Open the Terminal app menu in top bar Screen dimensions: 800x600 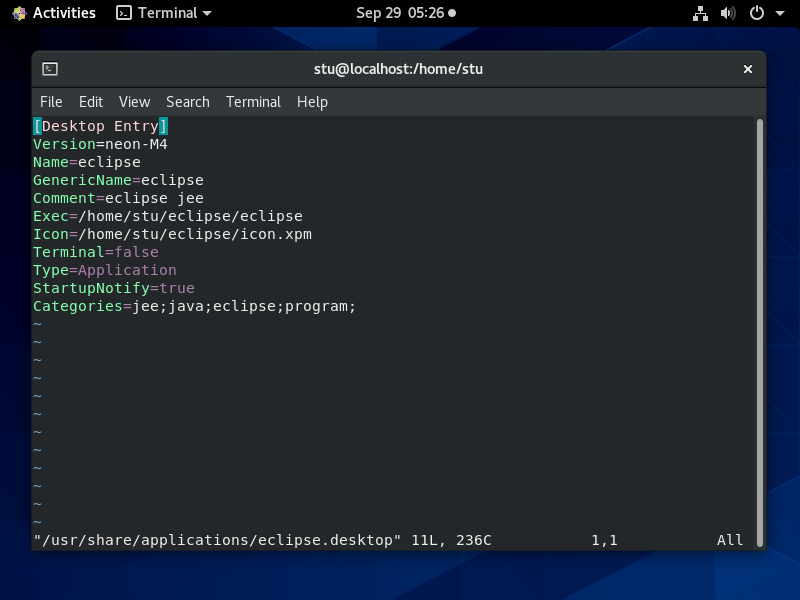164,13
